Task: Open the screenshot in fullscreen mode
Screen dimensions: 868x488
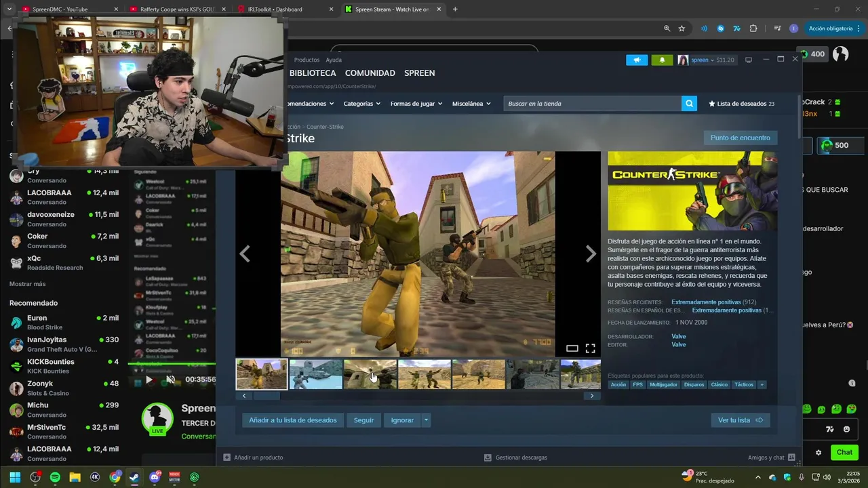Action: (x=590, y=348)
